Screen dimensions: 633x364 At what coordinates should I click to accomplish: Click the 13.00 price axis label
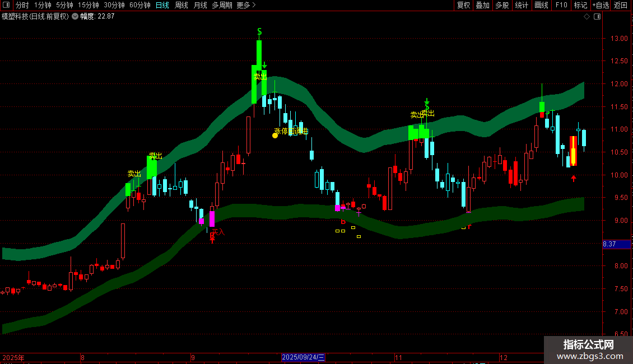(x=619, y=39)
